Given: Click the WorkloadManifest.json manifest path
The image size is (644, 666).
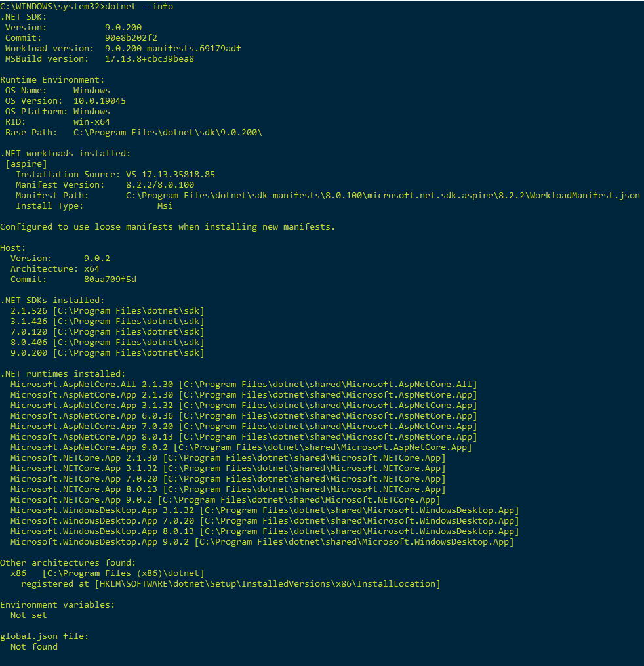Looking at the screenshot, I should pyautogui.click(x=382, y=196).
